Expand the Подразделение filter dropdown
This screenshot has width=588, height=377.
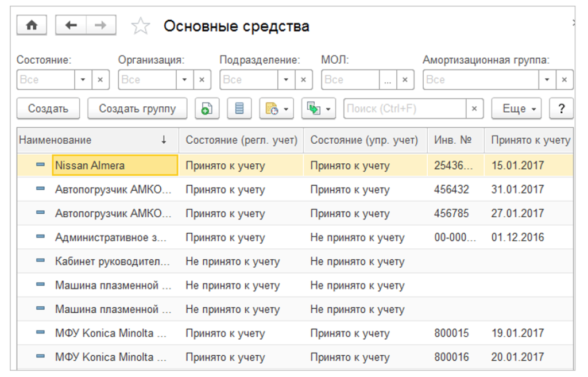[x=286, y=80]
